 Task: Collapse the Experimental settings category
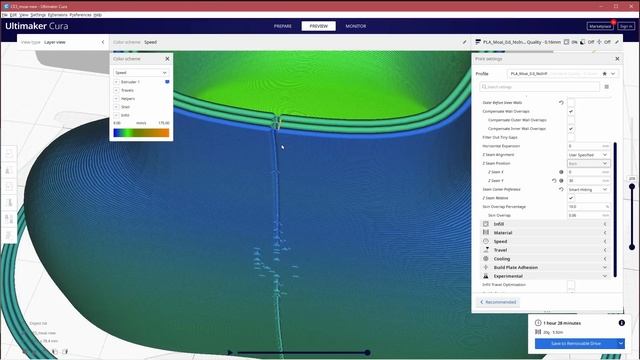click(545, 276)
